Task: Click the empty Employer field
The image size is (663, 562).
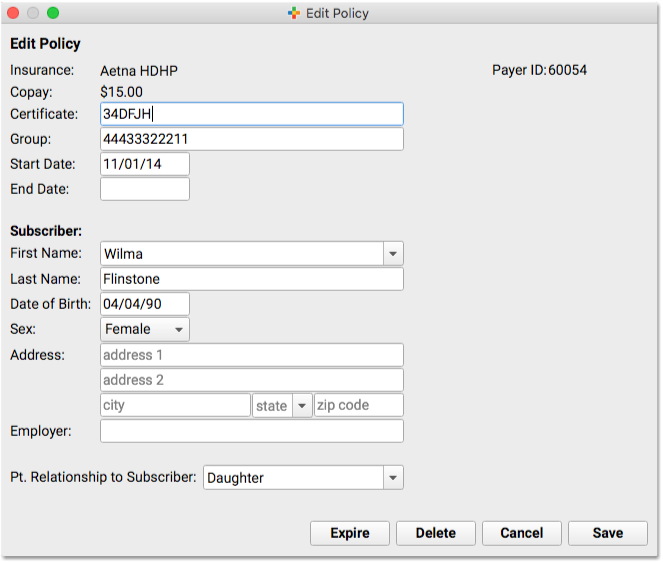Action: click(x=252, y=431)
